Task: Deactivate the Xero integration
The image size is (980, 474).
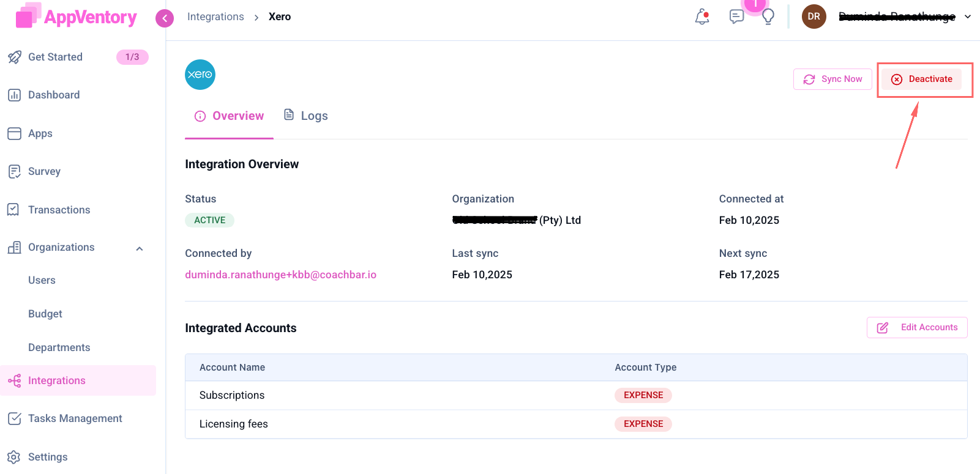Action: click(x=922, y=79)
